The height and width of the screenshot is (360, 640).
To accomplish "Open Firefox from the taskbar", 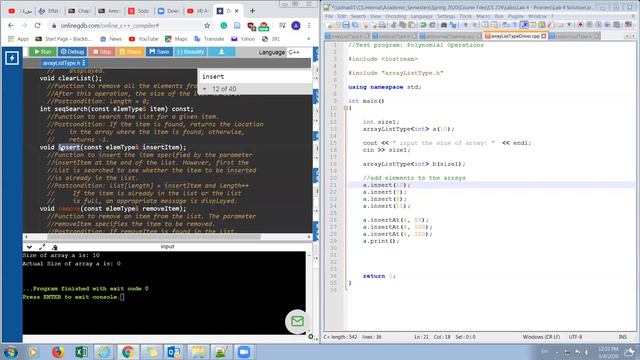I will (x=58, y=352).
